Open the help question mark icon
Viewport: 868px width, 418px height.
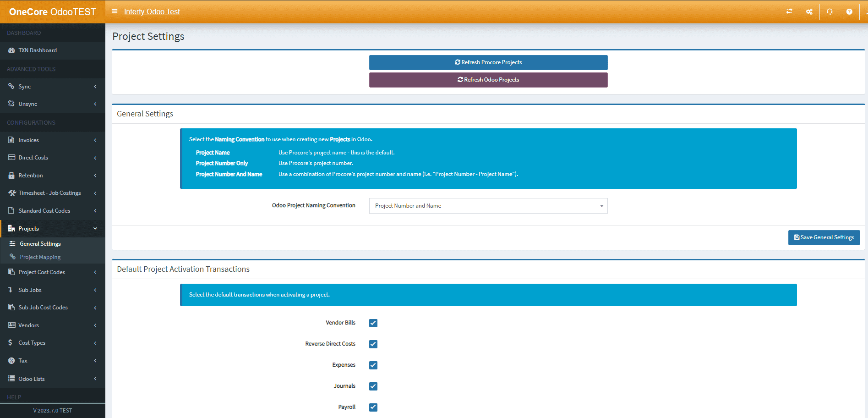[x=849, y=11]
